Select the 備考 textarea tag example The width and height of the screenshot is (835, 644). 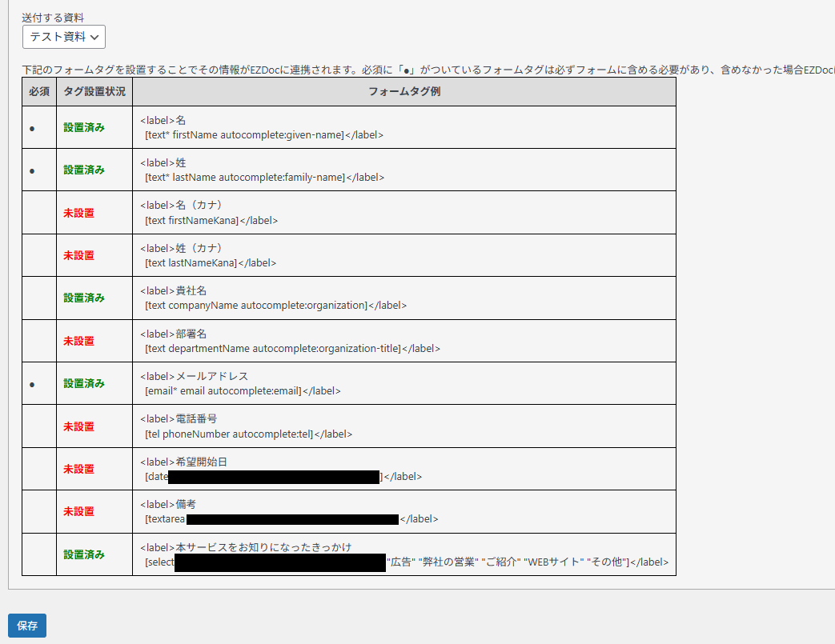pyautogui.click(x=279, y=518)
